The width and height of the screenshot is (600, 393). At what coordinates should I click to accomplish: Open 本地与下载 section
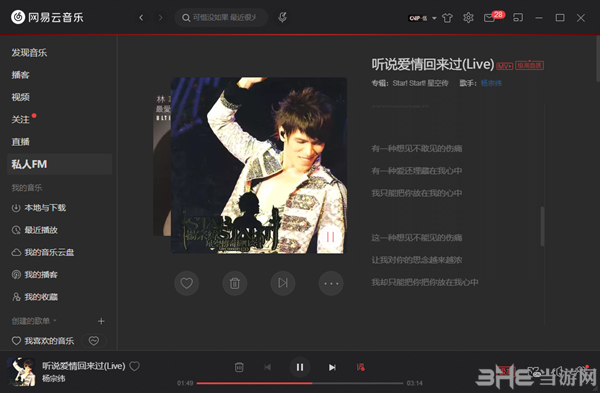[x=39, y=208]
